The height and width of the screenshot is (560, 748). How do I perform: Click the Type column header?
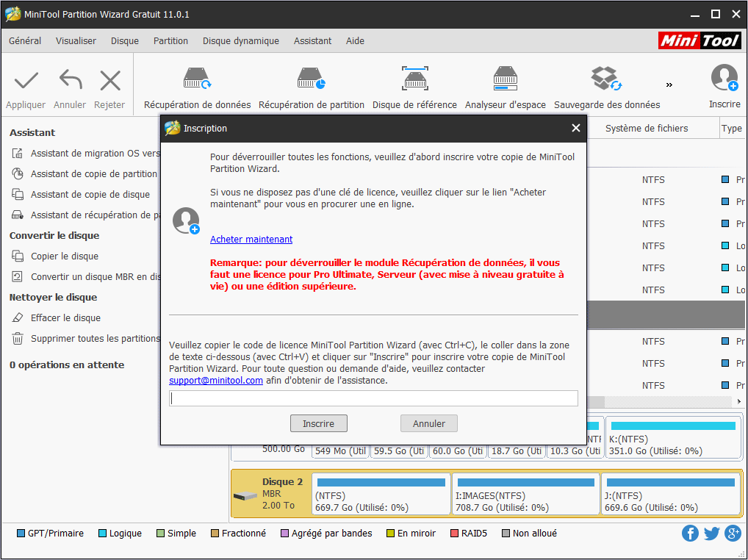(x=731, y=129)
